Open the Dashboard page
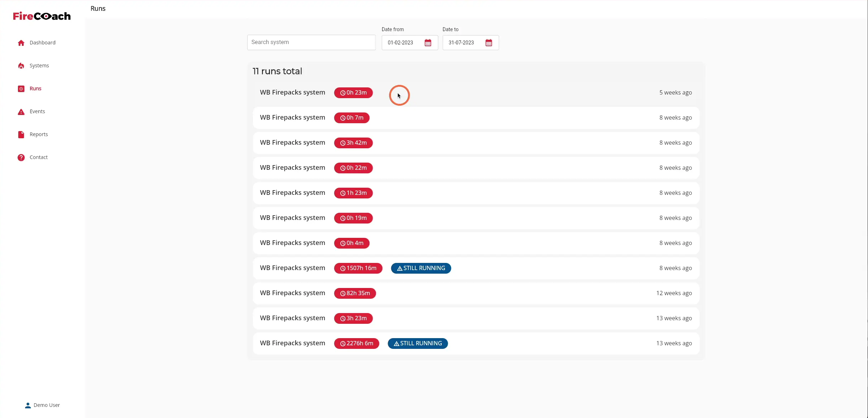Viewport: 868px width, 418px height. (43, 43)
